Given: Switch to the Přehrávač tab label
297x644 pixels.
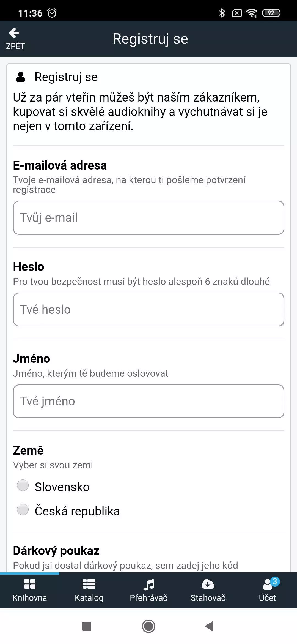Looking at the screenshot, I should pyautogui.click(x=148, y=598).
